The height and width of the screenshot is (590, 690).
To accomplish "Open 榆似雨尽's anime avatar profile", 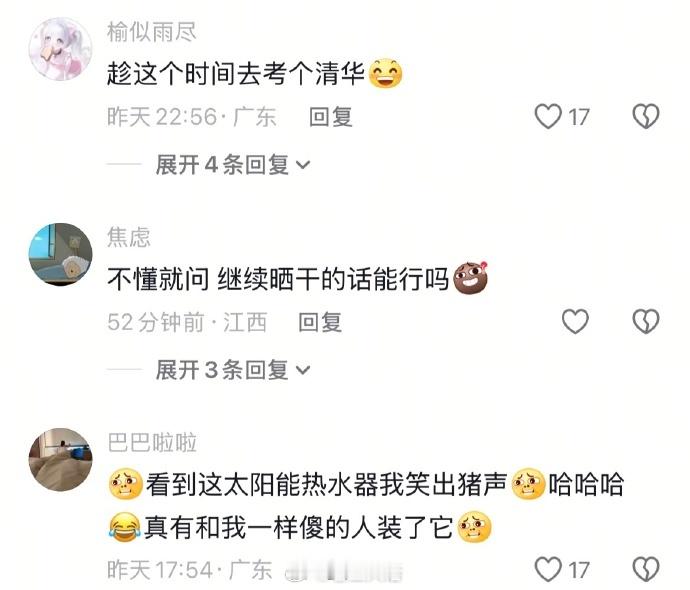I will (x=61, y=49).
